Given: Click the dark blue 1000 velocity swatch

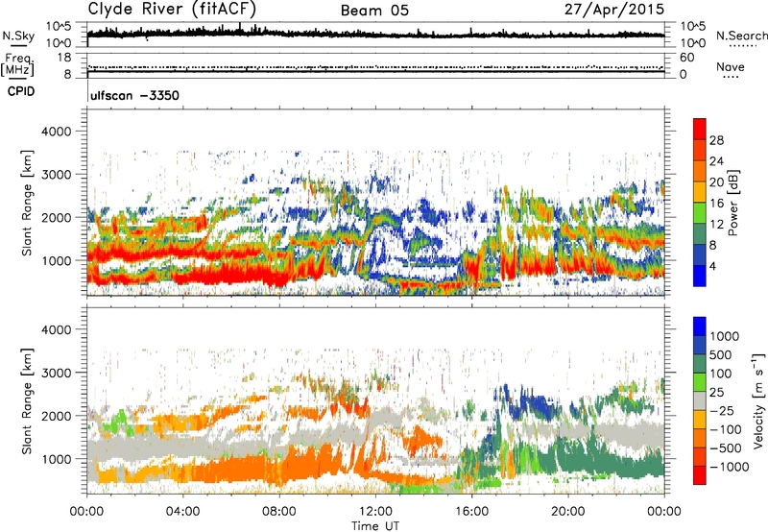Looking at the screenshot, I should click(700, 326).
